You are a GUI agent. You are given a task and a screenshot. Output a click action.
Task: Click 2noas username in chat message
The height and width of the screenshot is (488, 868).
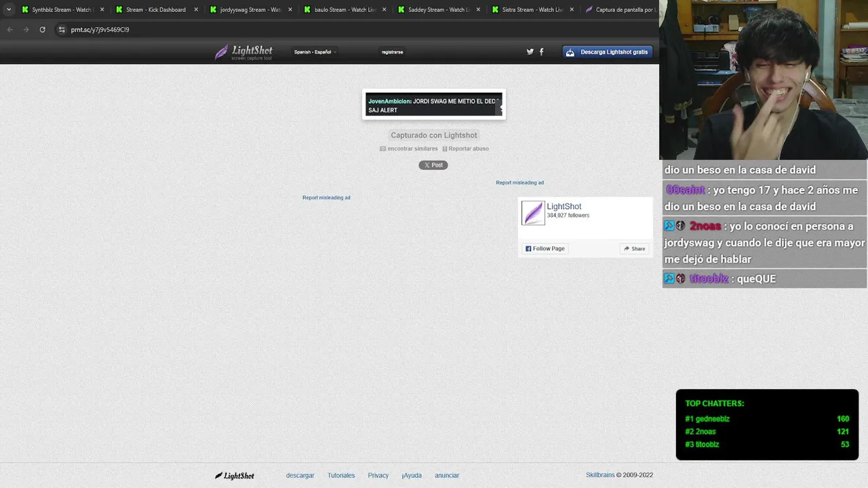point(705,226)
